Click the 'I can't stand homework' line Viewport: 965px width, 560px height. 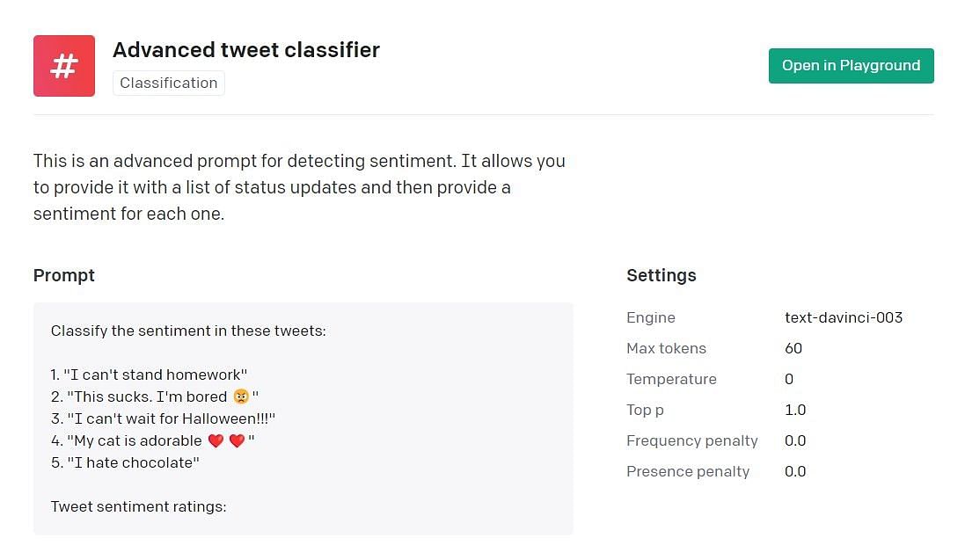[149, 375]
